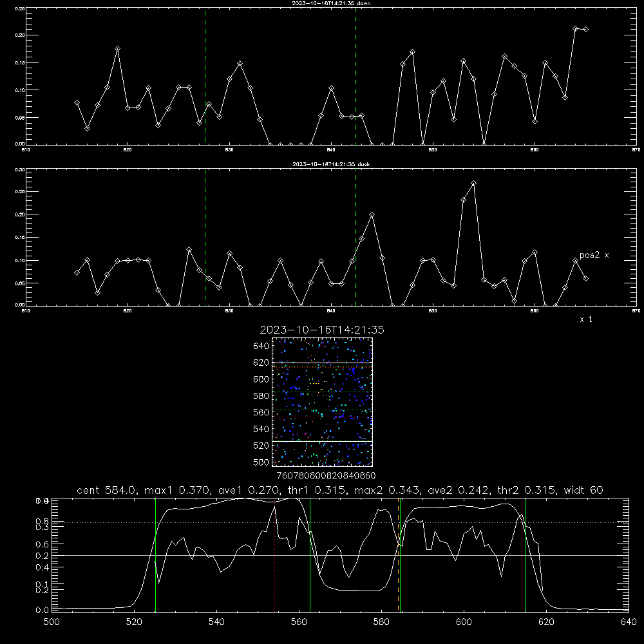This screenshot has width=644, height=644.
Task: Click the green vertical line at 615 in bottom plot
Action: pos(526,554)
